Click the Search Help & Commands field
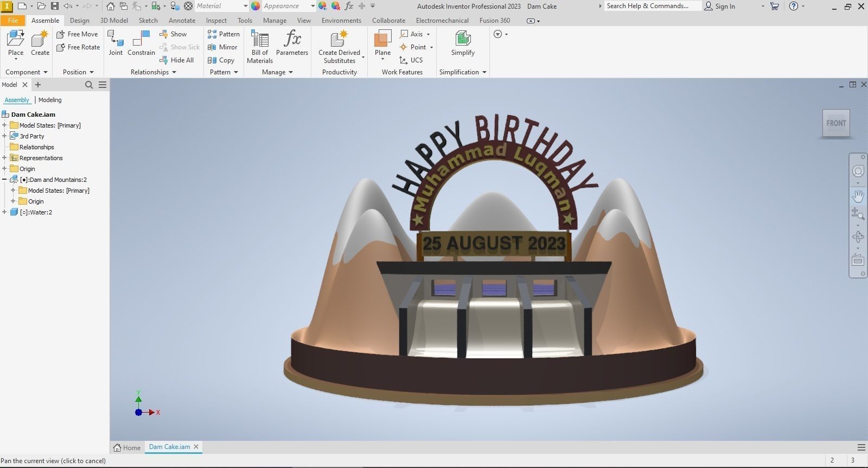Screen dimensions: 868x468 coord(652,6)
